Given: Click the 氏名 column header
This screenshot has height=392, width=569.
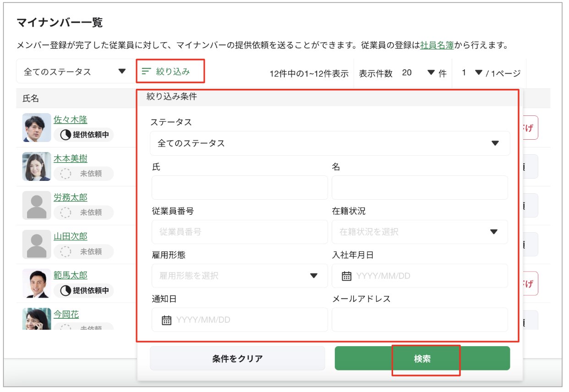Looking at the screenshot, I should 31,98.
